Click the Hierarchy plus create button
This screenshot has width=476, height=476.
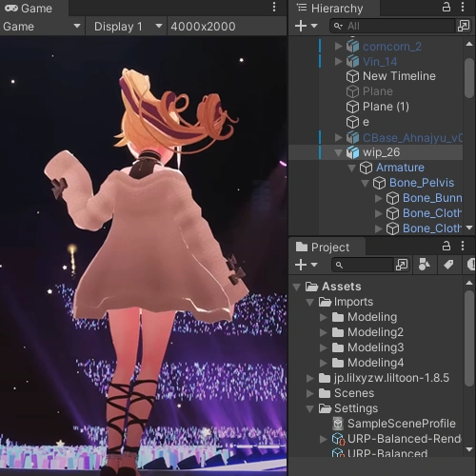tap(301, 26)
